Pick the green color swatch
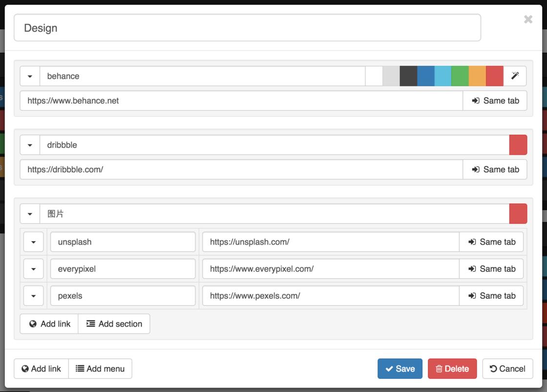Screen dimensions: 547x392 point(460,76)
